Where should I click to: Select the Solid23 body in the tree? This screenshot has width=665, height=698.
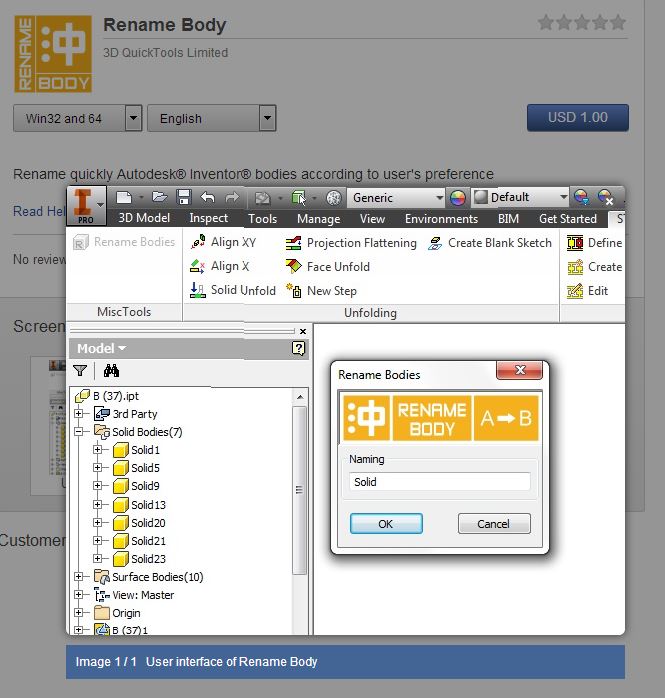pos(139,559)
